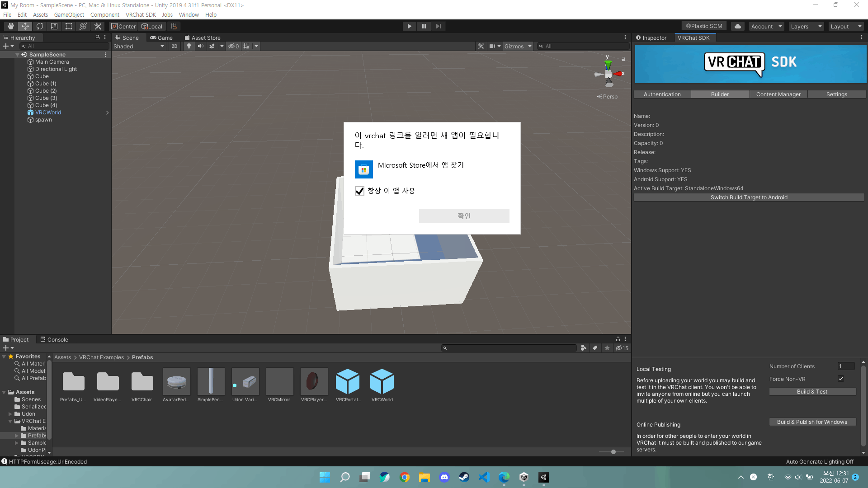This screenshot has height=488, width=868.
Task: Open Discord from taskbar
Action: point(444,477)
